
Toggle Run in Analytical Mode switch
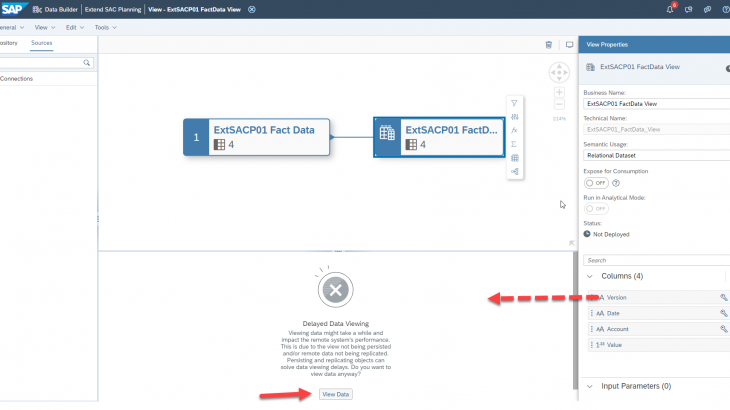pos(595,208)
